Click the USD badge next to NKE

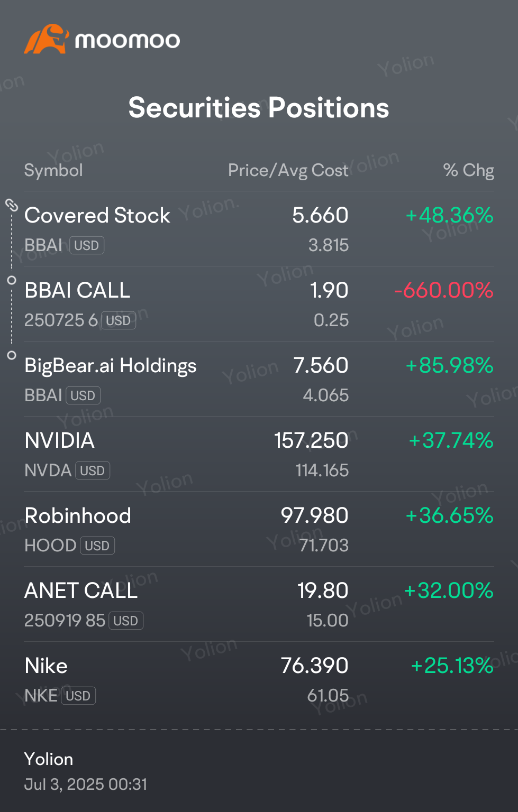pyautogui.click(x=78, y=696)
